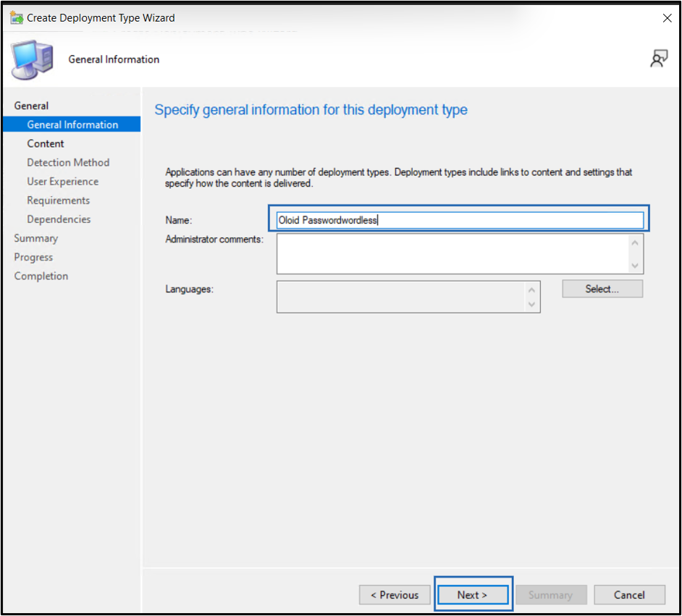Image resolution: width=682 pixels, height=616 pixels.
Task: Select Requirements in the sidebar
Action: point(59,201)
